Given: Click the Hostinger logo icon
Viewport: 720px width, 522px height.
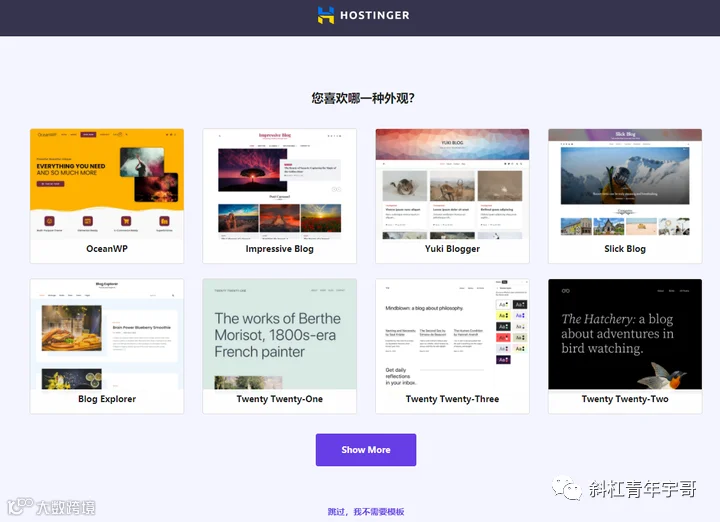Looking at the screenshot, I should pyautogui.click(x=326, y=15).
